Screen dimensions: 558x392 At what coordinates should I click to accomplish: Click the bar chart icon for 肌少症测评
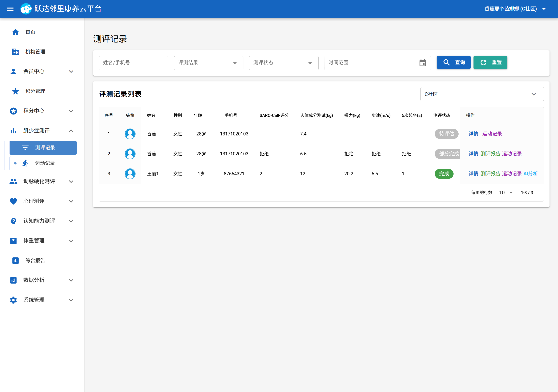(x=13, y=131)
